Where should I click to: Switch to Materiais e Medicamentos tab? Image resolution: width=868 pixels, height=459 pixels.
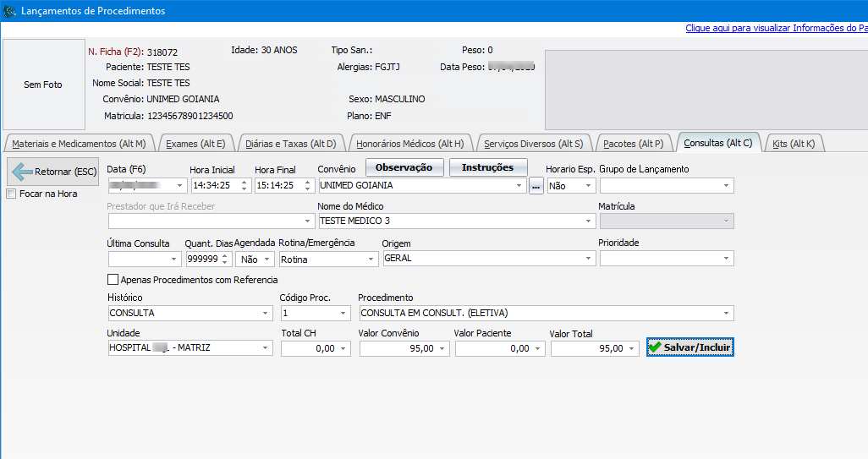(x=80, y=144)
